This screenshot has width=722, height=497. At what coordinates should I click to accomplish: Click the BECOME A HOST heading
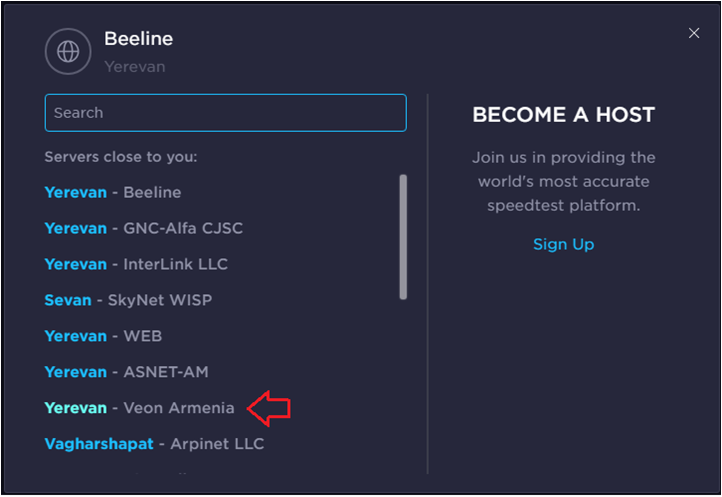click(563, 115)
